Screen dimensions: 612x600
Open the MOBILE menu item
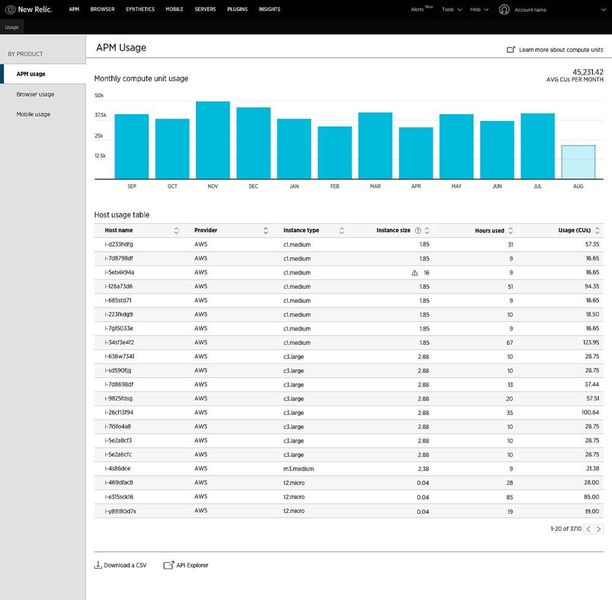tap(174, 9)
